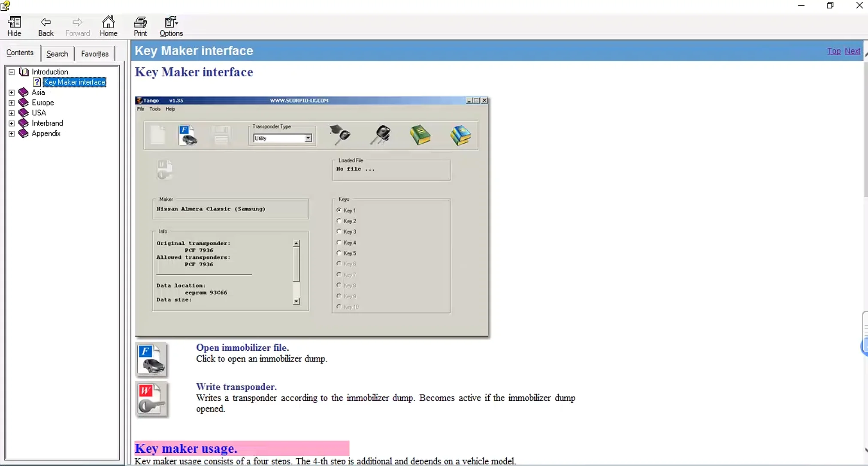
Task: Click the Open immobilizer file link
Action: coord(242,347)
